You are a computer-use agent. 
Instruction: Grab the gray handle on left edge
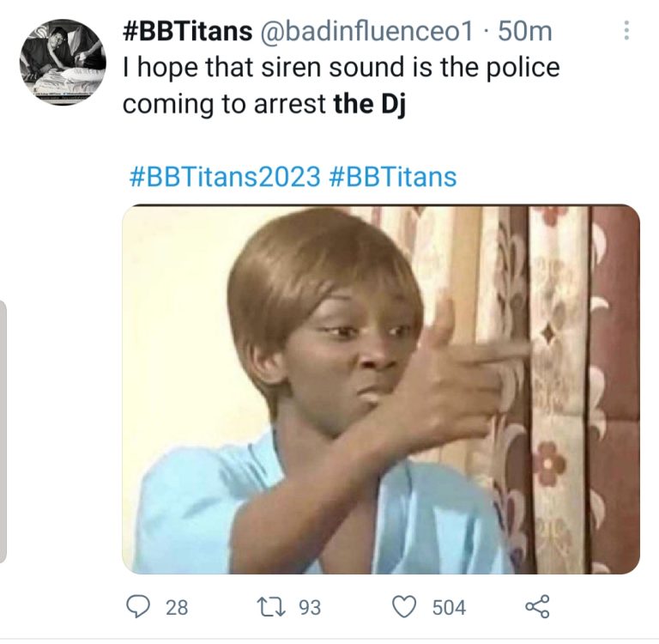click(x=3, y=432)
